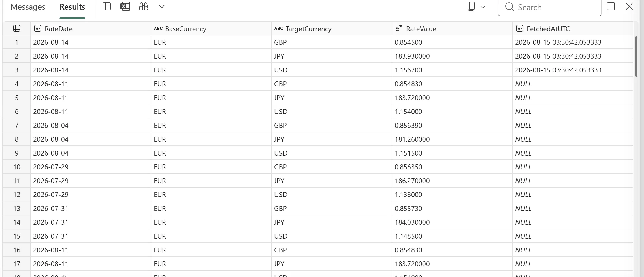Open results in Excel icon
Image resolution: width=644 pixels, height=277 pixels.
coord(125,6)
